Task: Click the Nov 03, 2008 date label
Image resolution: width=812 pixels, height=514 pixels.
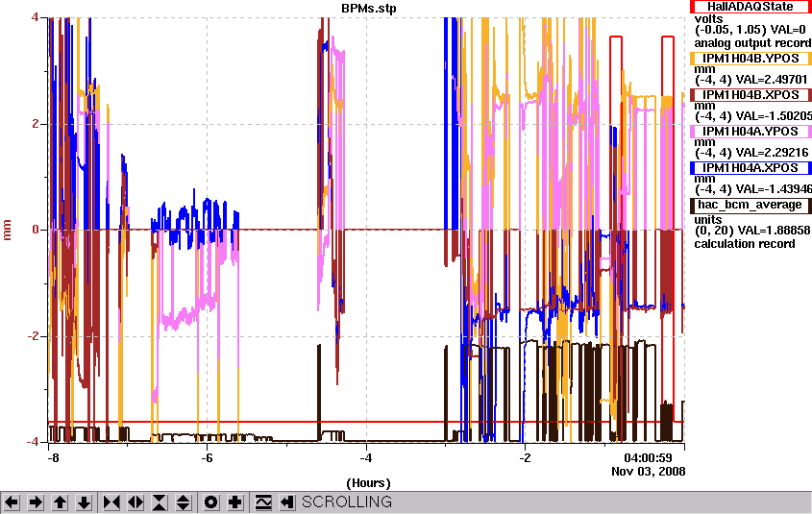Action: (649, 471)
